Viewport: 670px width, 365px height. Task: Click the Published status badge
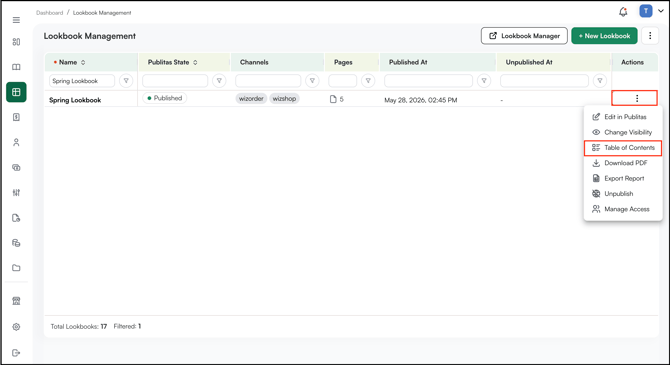tap(165, 98)
